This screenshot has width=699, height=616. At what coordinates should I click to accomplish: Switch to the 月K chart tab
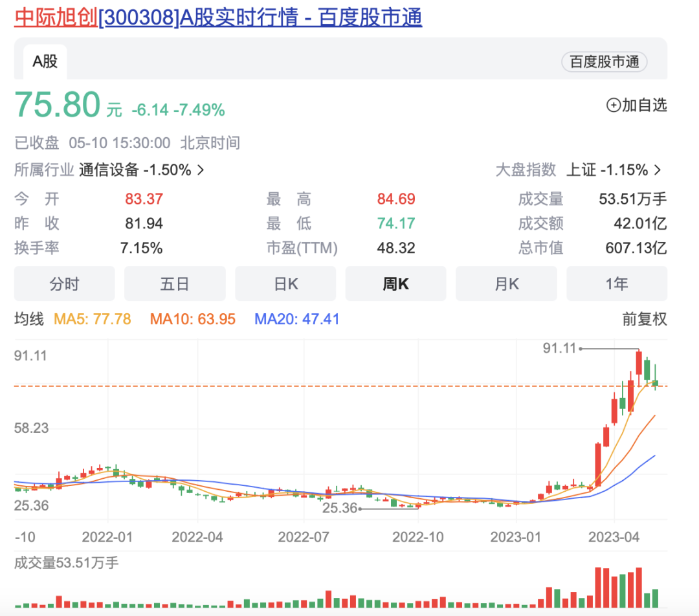[506, 283]
